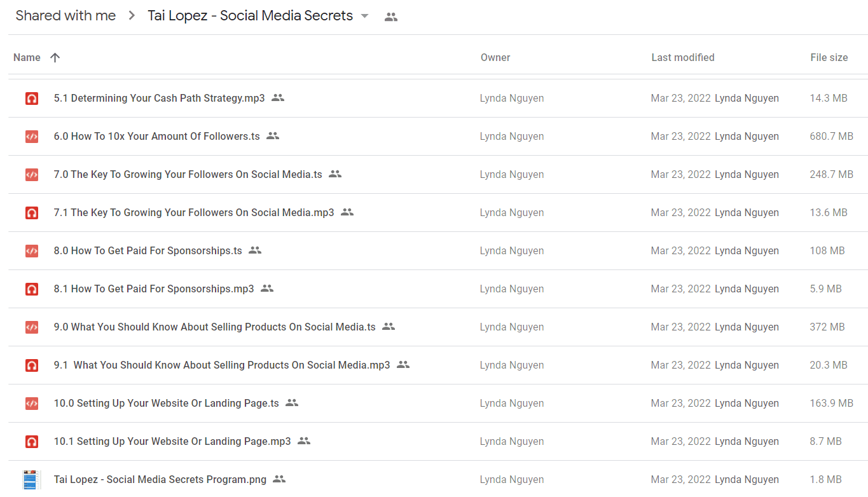
Task: Click the separator chevron in the breadcrumb
Action: [x=132, y=16]
